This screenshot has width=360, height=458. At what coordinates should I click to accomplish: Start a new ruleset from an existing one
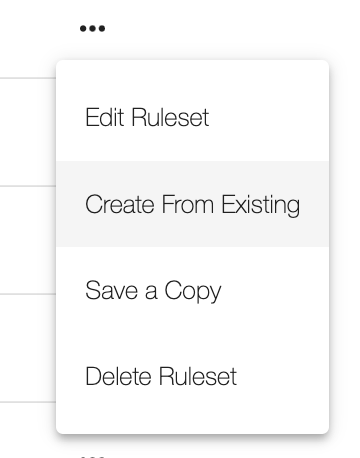[x=192, y=204]
